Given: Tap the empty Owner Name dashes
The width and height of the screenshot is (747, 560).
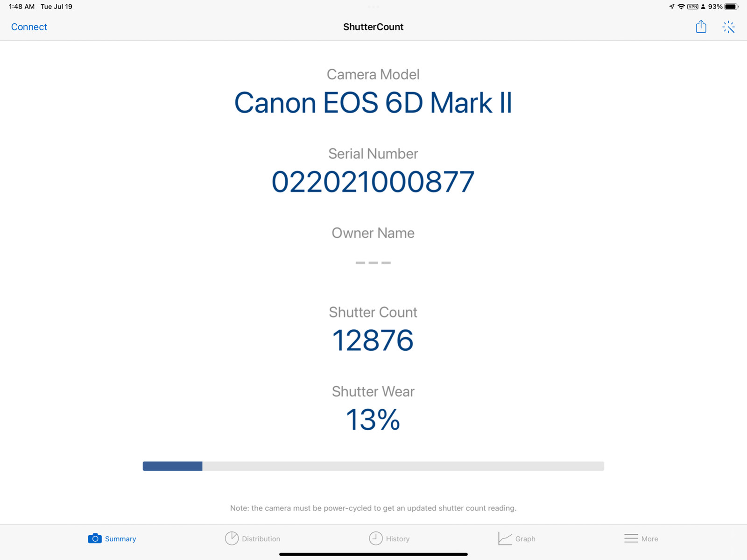Looking at the screenshot, I should pos(373,262).
